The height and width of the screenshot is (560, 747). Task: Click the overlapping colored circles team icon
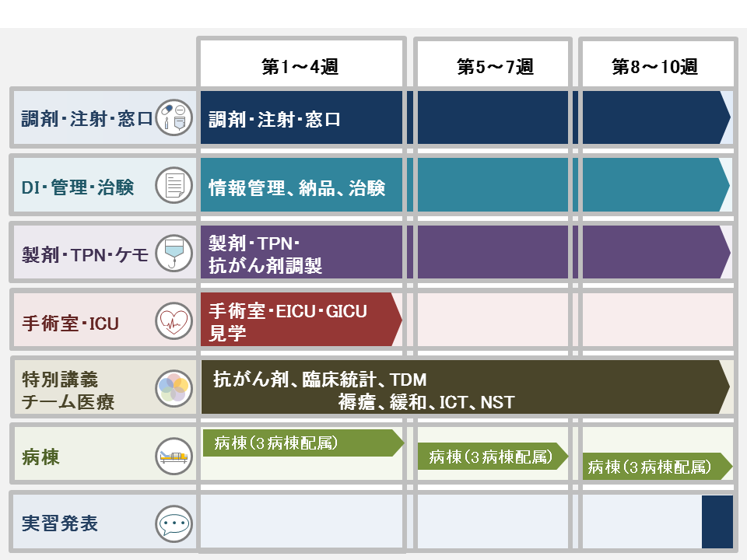[x=174, y=388]
